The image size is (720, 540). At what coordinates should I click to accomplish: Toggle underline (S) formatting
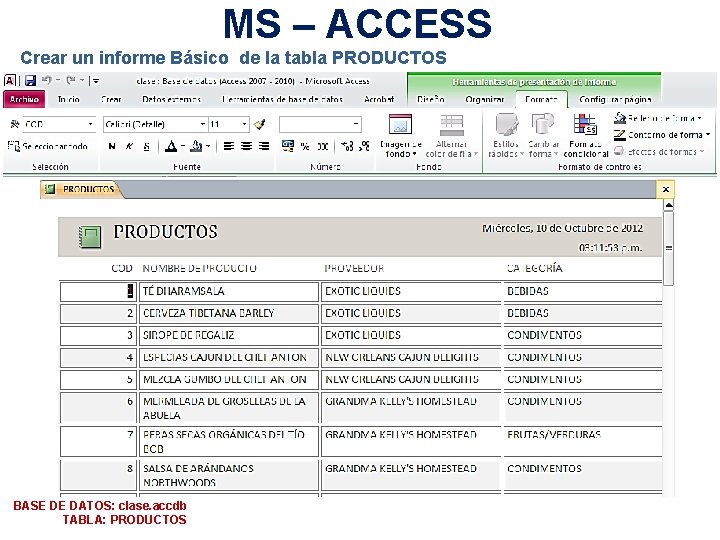pos(146,146)
